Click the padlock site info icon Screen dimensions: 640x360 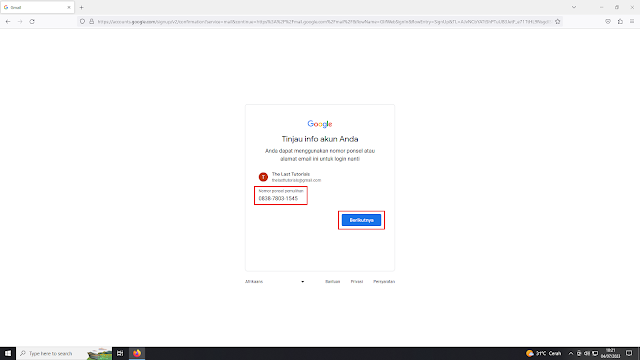click(91, 22)
